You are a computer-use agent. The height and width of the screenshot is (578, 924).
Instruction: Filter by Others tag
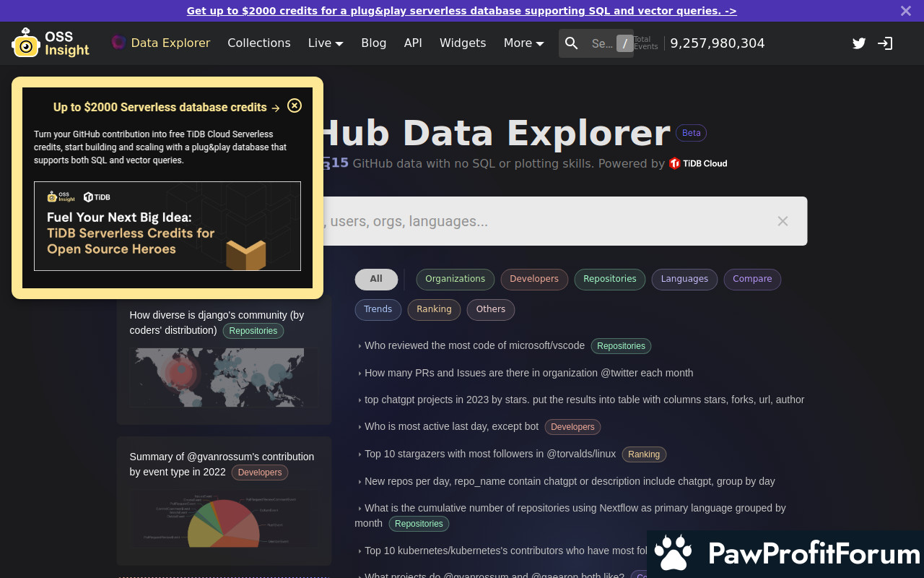(x=491, y=309)
